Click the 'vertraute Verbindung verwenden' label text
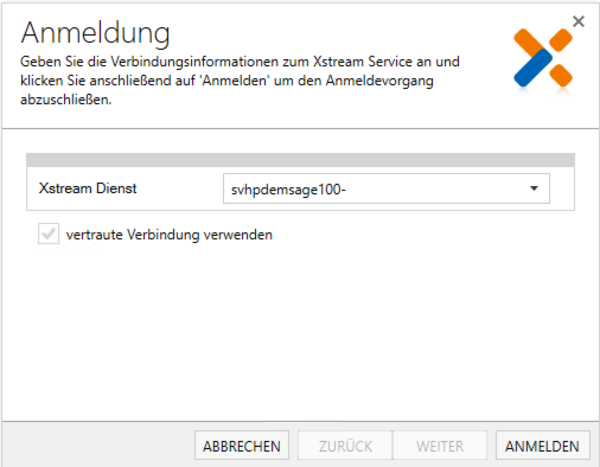The width and height of the screenshot is (600, 467). [169, 234]
